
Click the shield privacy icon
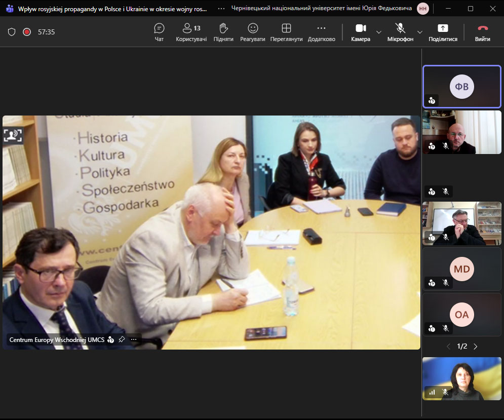click(x=12, y=32)
